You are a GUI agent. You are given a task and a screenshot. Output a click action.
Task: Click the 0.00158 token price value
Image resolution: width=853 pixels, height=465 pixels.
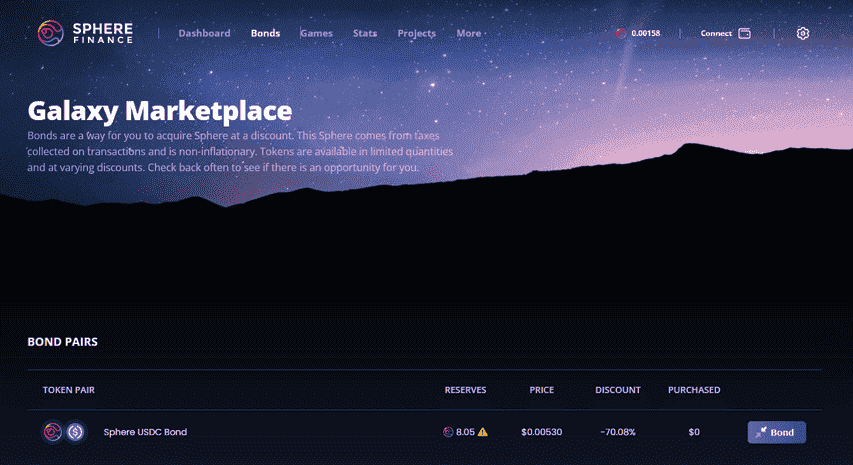pos(646,33)
